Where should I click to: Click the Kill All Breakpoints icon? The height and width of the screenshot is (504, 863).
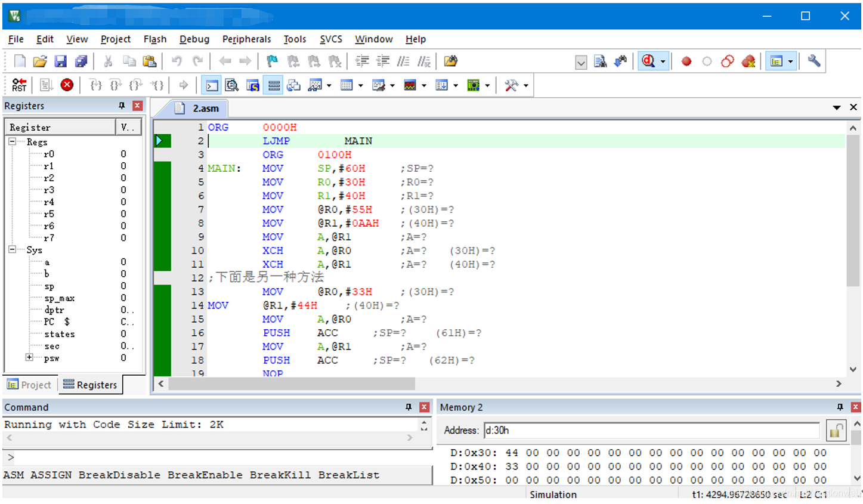click(748, 61)
